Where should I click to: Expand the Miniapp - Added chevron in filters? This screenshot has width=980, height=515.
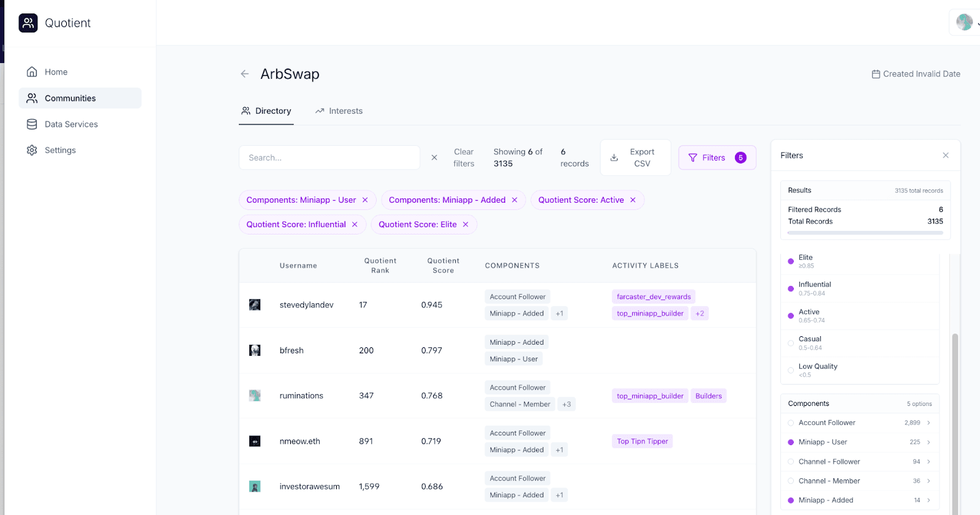(x=929, y=500)
